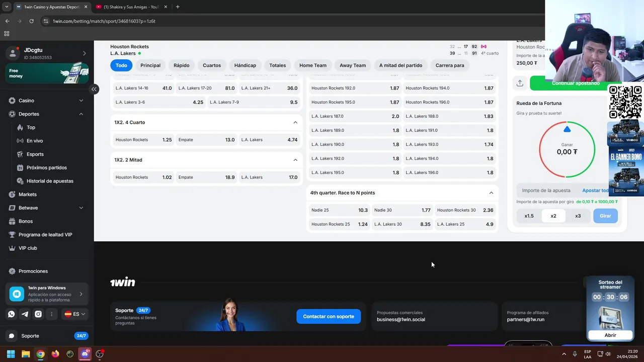Collapse Deportes sidebar menu chevron
The height and width of the screenshot is (362, 644).
click(81, 114)
